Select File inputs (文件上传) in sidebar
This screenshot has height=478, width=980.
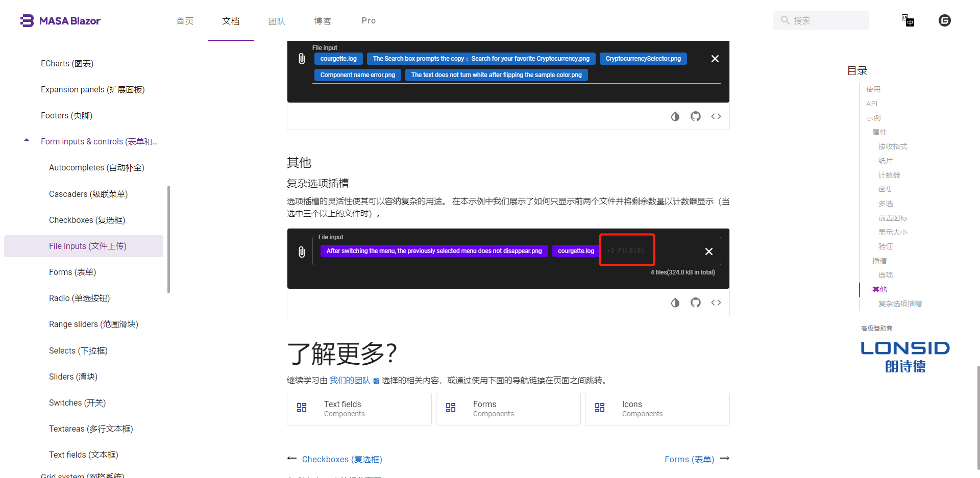coord(84,246)
